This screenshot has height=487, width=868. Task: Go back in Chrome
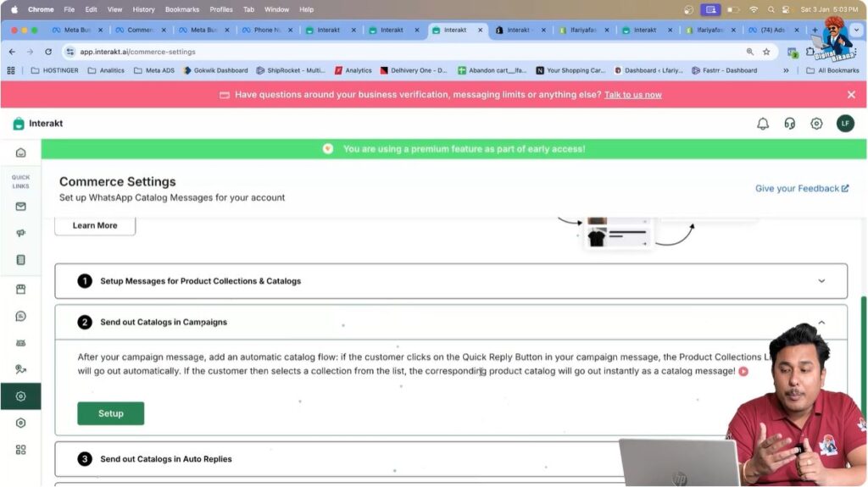click(12, 52)
